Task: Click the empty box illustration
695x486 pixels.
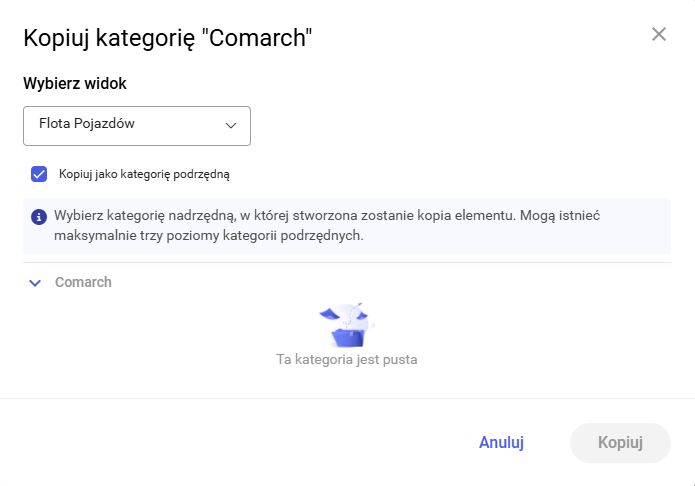Action: point(346,323)
